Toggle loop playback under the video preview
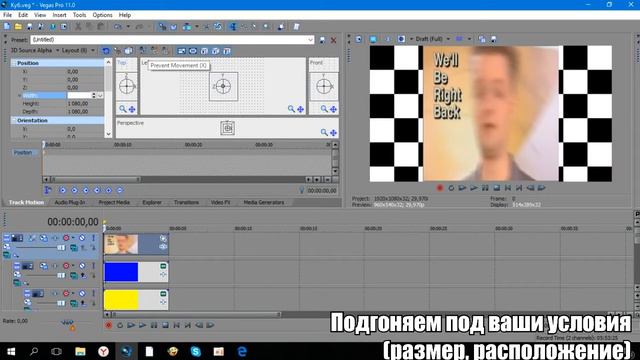640x360 pixels. pyautogui.click(x=451, y=188)
